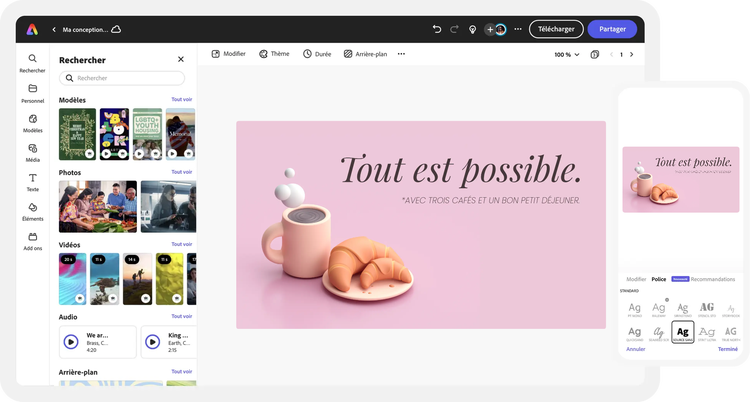Click the pink coffee mug on main canvas

297,241
